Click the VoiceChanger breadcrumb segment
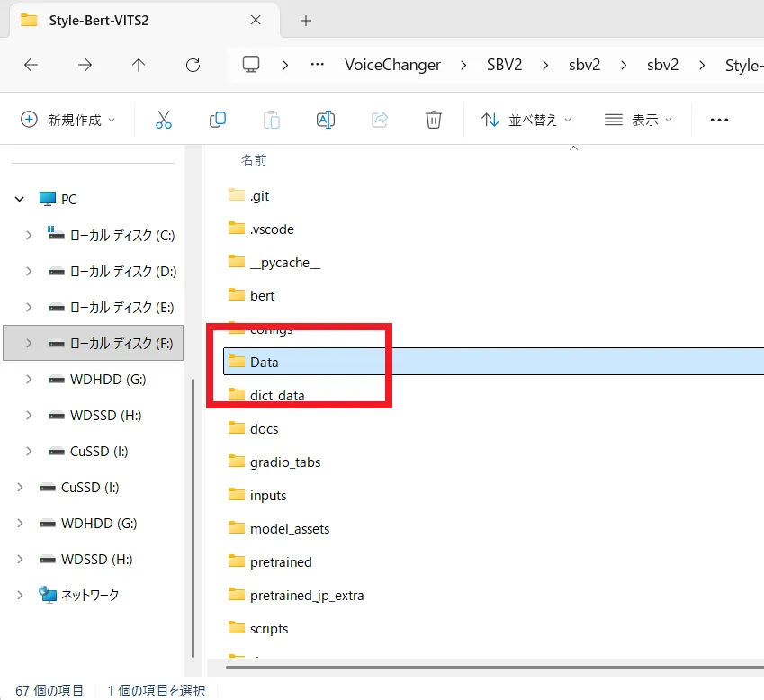The height and width of the screenshot is (700, 764). pyautogui.click(x=392, y=65)
